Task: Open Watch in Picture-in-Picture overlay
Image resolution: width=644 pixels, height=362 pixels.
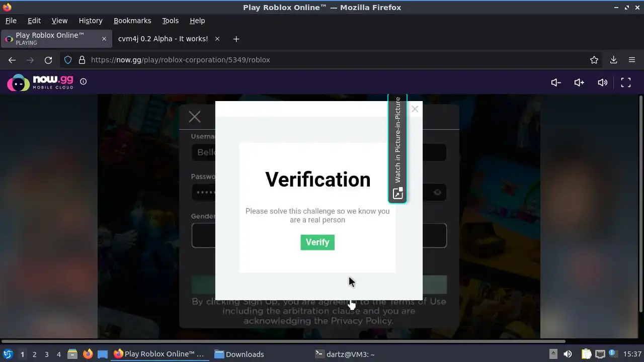Action: pyautogui.click(x=397, y=149)
